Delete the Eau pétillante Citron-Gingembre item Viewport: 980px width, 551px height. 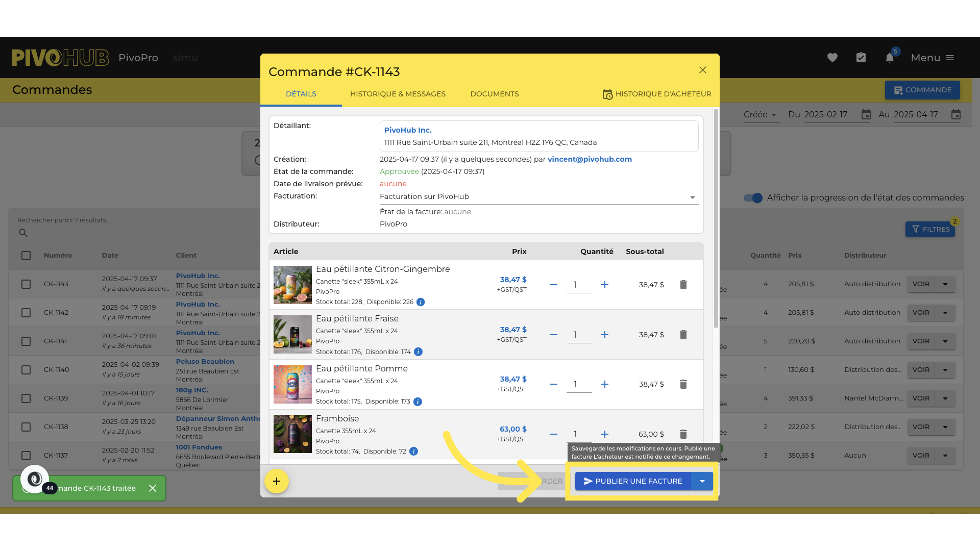[x=683, y=285]
